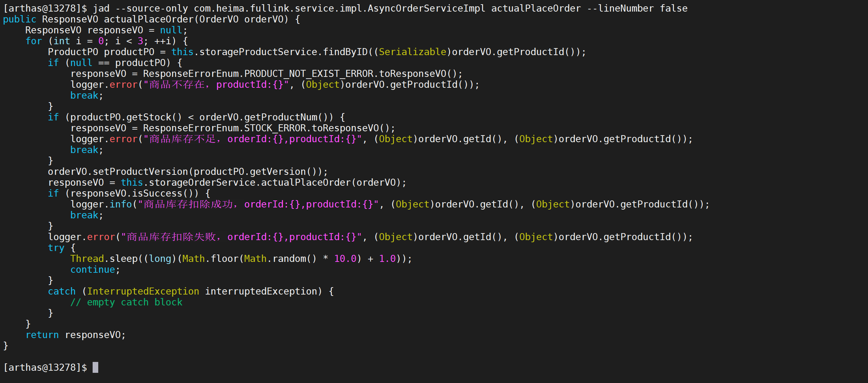Click 'setProductVersion' method call

(x=140, y=172)
